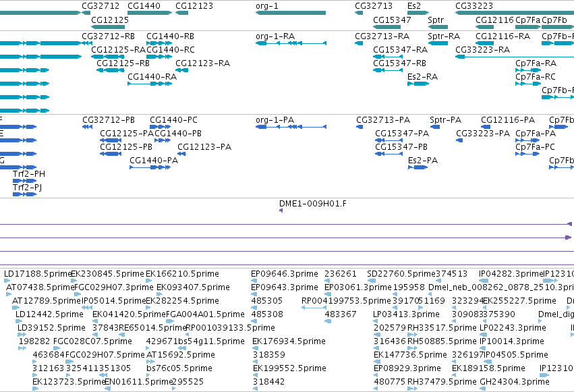574x392 pixels.
Task: Click EST label bs76c05.5prime
Action: click(179, 368)
